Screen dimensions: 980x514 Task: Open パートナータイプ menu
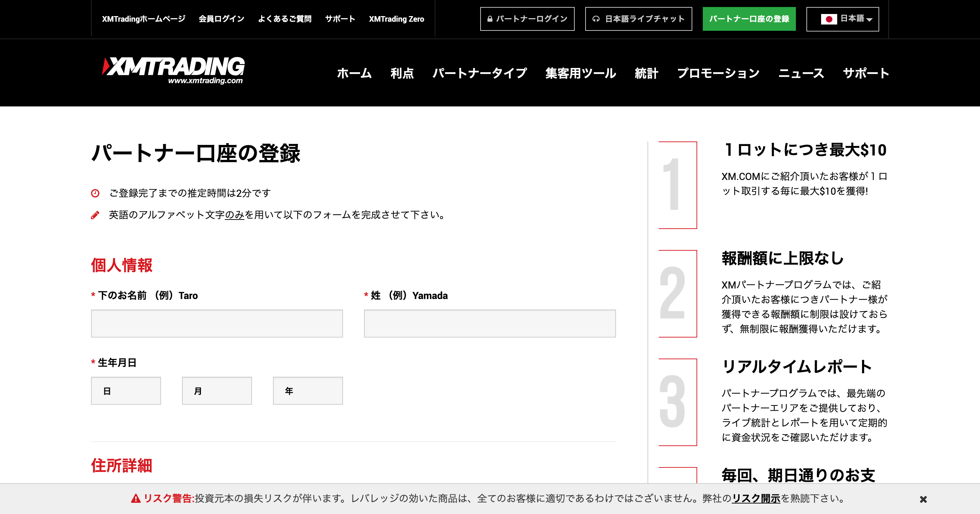click(x=480, y=73)
